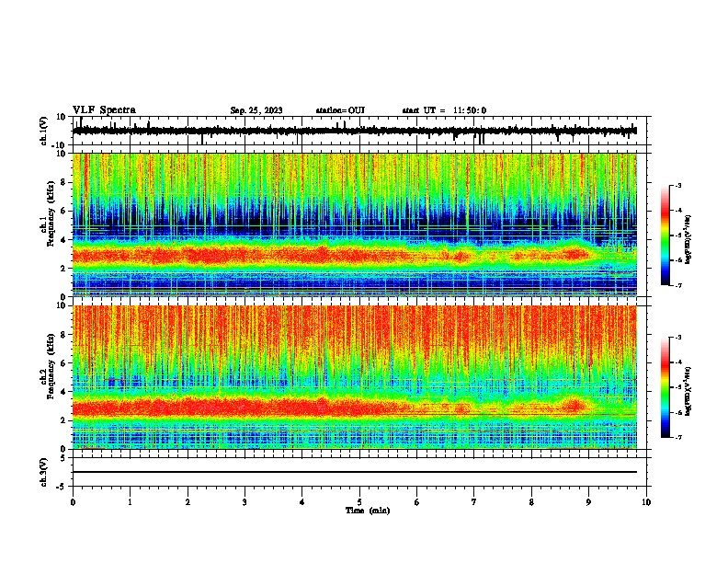Viewport: 728px width, 563px height.
Task: Click the "-3" label on ch.1 color bar
Action: (x=678, y=186)
